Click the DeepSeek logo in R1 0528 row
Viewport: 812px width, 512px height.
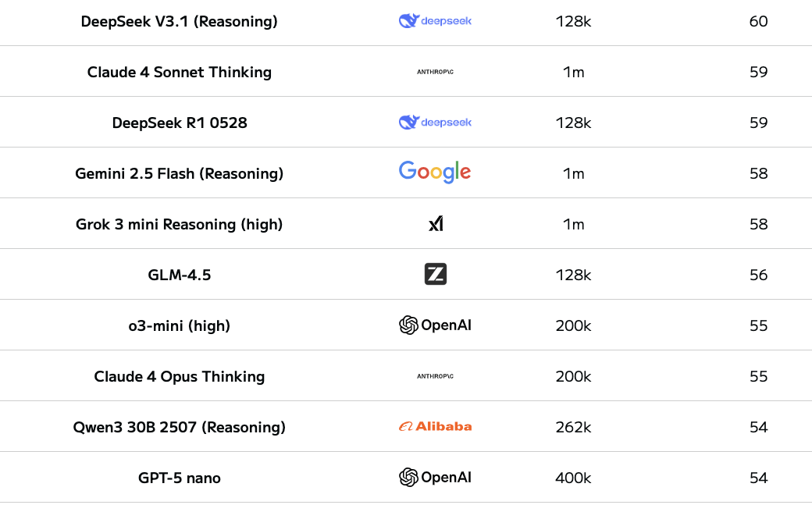click(435, 123)
